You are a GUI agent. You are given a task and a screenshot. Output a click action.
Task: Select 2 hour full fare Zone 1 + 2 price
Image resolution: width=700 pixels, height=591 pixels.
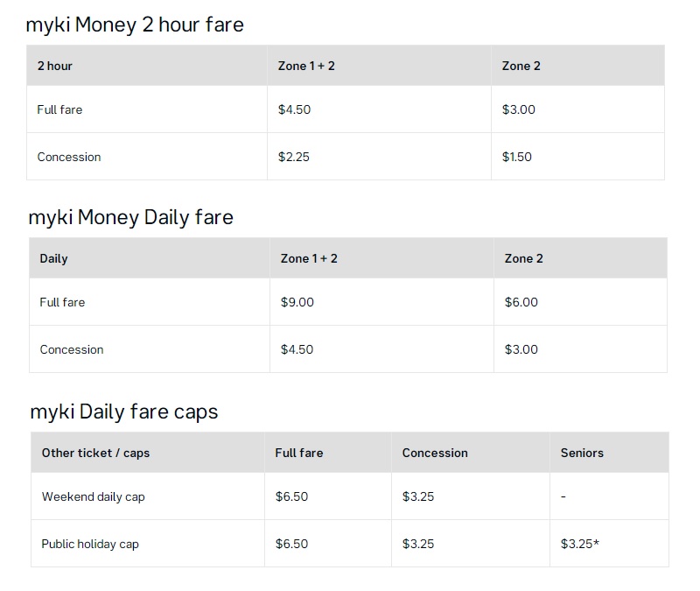pyautogui.click(x=294, y=109)
